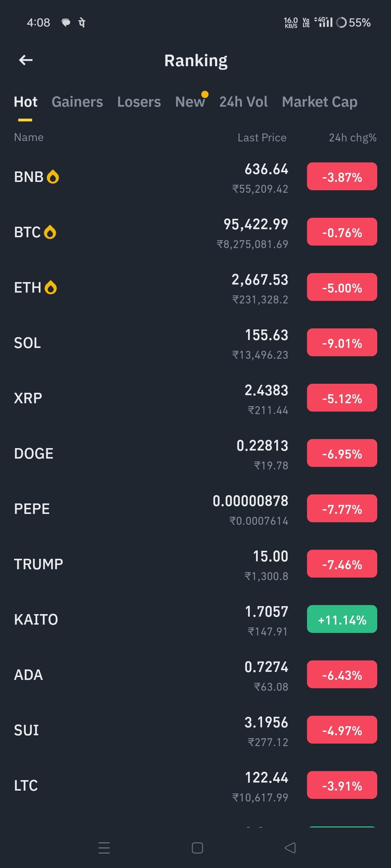Tap the flame icon next to ETH
The height and width of the screenshot is (868, 391).
[x=51, y=288]
